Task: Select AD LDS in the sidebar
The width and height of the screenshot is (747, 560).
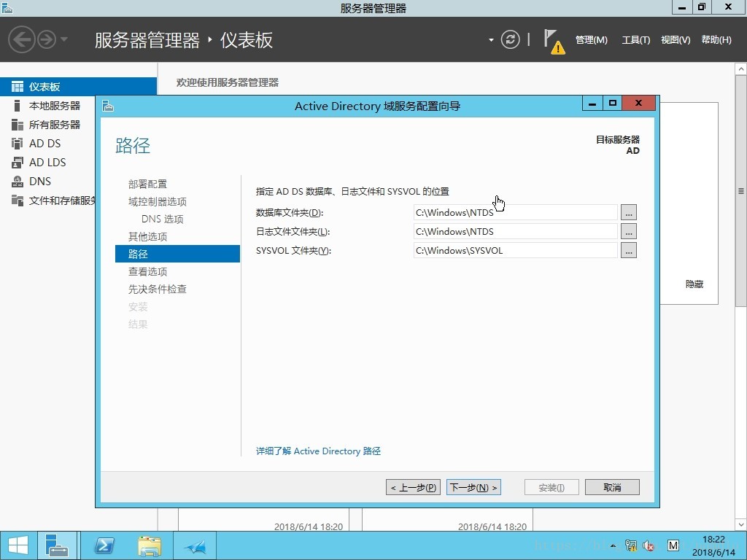Action: (47, 163)
